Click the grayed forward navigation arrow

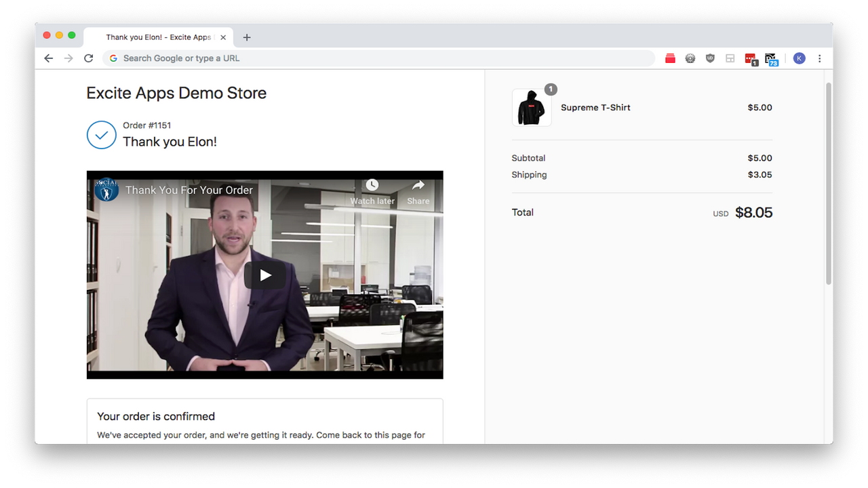pyautogui.click(x=68, y=58)
